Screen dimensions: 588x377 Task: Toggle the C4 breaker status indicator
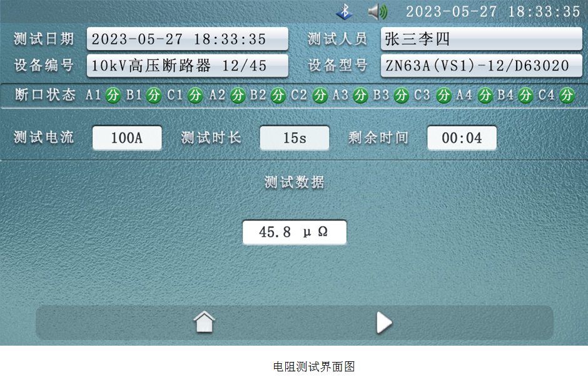[x=567, y=95]
